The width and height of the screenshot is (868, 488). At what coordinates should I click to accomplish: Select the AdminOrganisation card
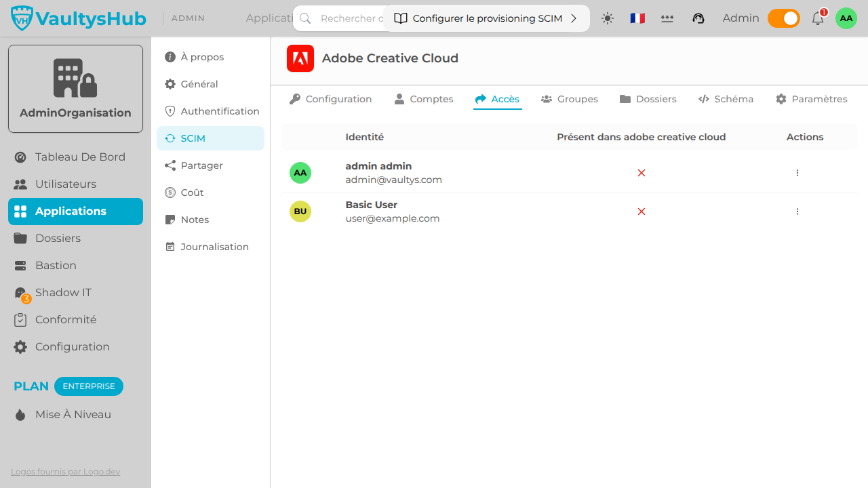click(75, 89)
